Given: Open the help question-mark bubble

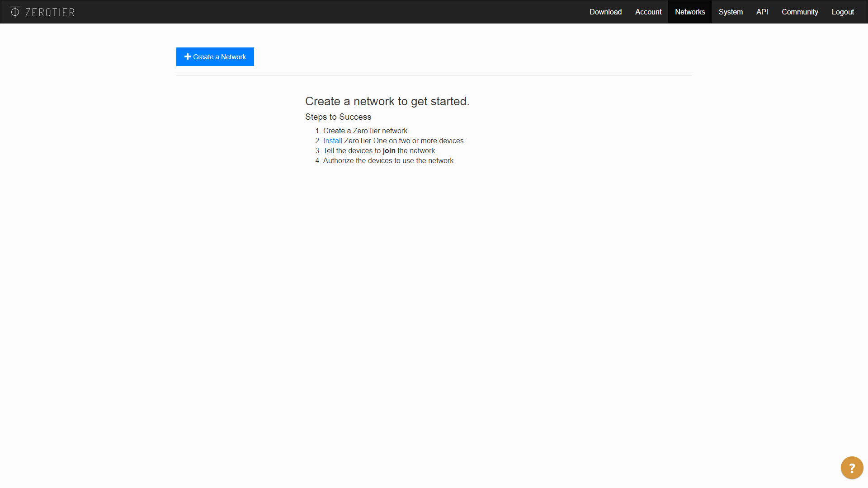Looking at the screenshot, I should coord(852,468).
